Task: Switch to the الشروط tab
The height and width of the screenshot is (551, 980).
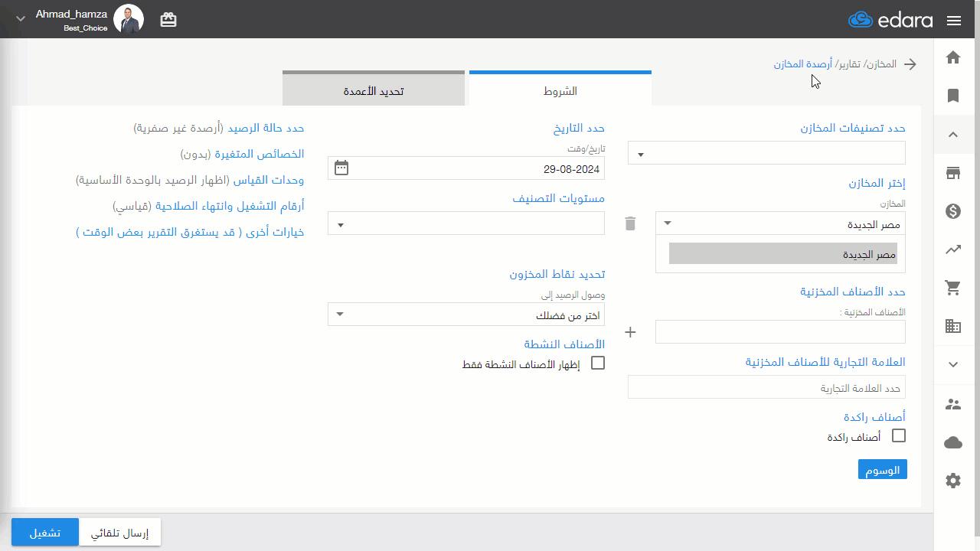Action: point(560,89)
